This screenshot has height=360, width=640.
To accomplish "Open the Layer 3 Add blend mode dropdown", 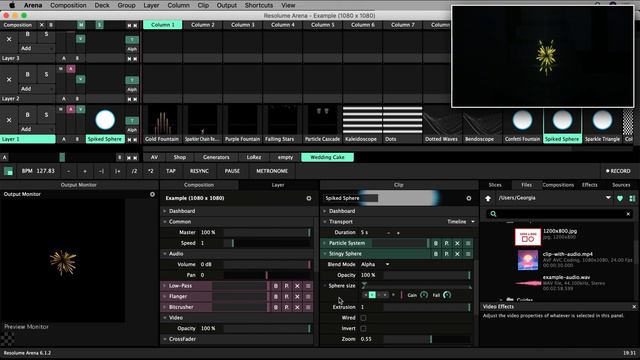I will point(37,48).
